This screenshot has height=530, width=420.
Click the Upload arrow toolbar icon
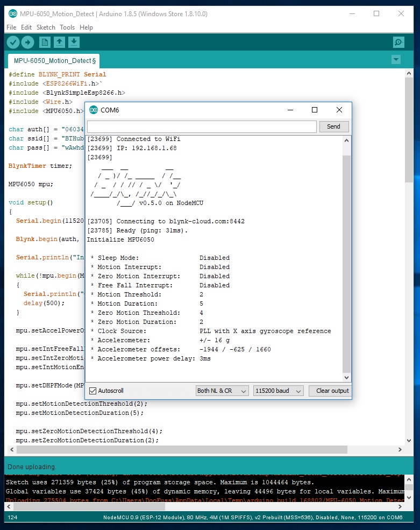click(x=28, y=43)
